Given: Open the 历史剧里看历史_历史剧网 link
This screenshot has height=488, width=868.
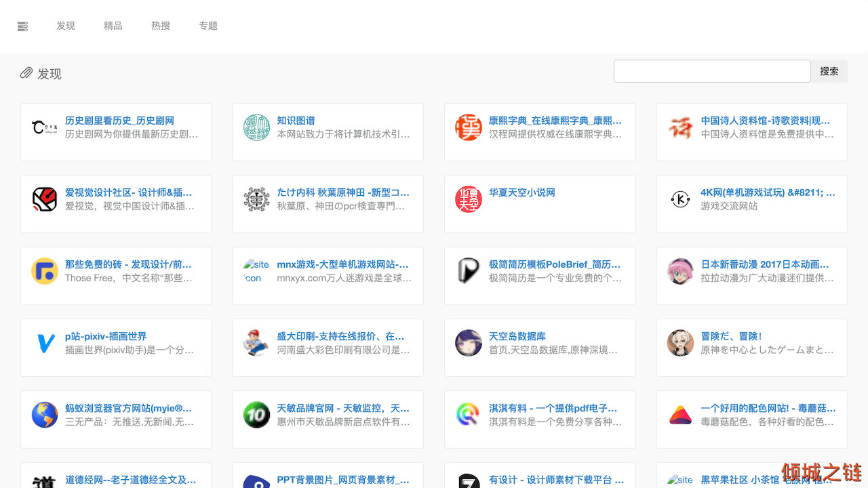Looking at the screenshot, I should coord(120,121).
